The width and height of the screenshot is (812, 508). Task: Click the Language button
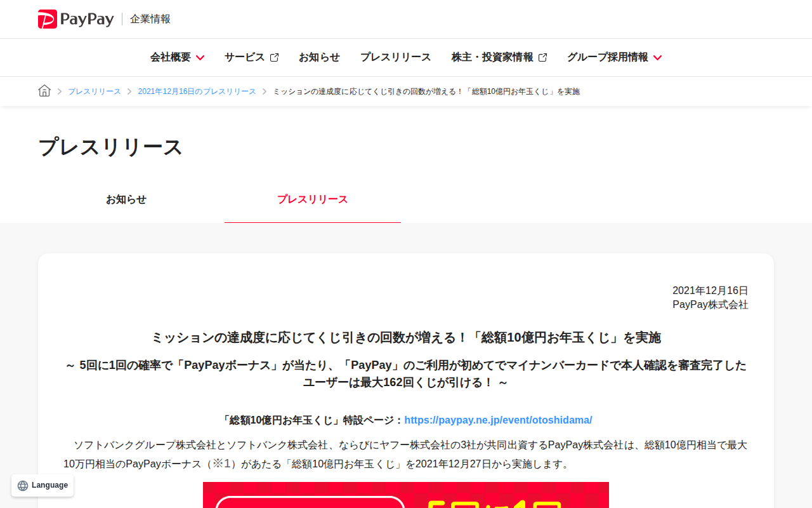point(43,486)
